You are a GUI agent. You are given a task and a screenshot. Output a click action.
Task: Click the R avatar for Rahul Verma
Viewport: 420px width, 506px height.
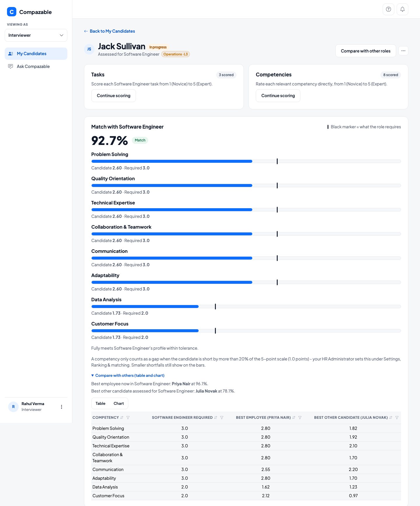point(13,407)
